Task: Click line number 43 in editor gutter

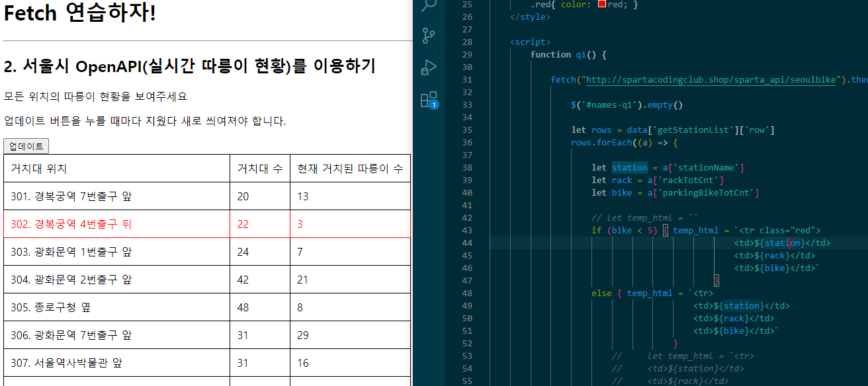Action: (x=467, y=231)
